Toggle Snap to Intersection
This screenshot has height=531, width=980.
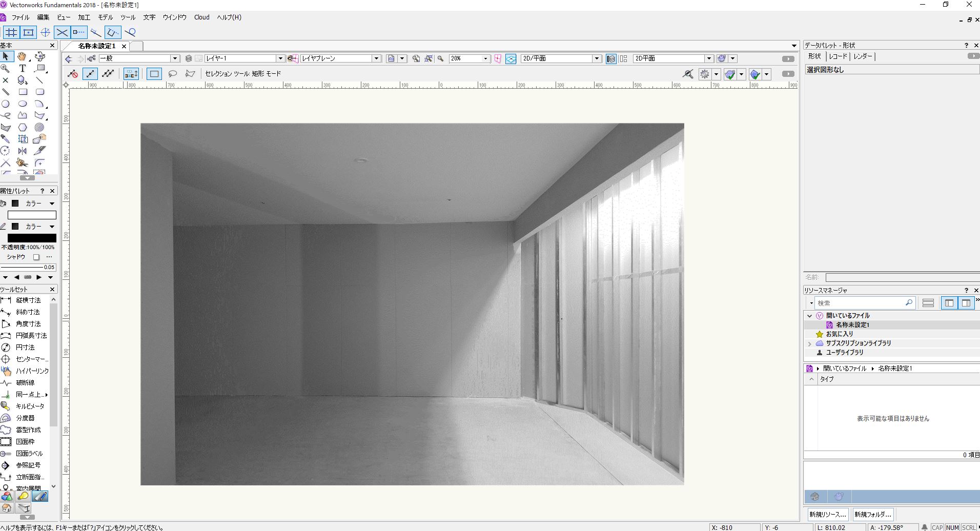pyautogui.click(x=62, y=32)
